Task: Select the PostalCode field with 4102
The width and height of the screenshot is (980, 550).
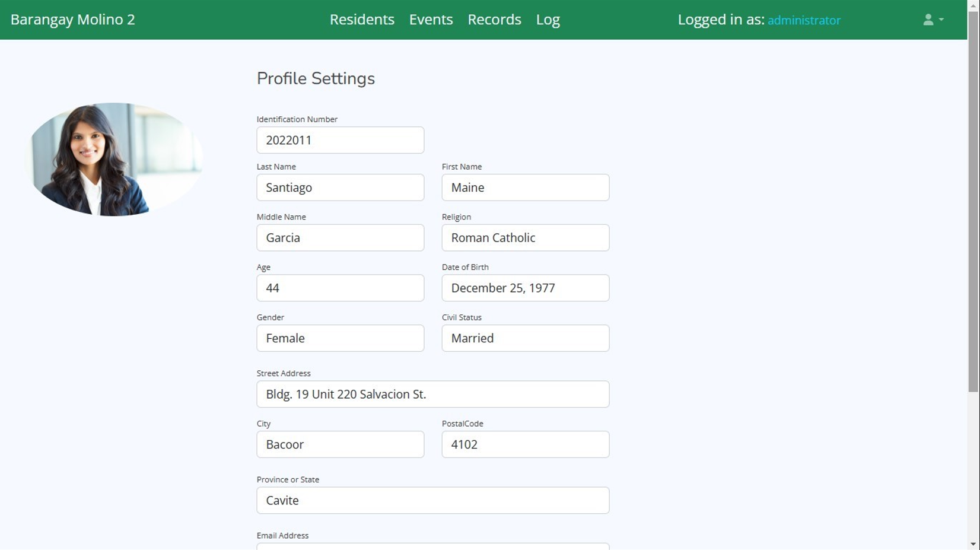Action: 525,444
